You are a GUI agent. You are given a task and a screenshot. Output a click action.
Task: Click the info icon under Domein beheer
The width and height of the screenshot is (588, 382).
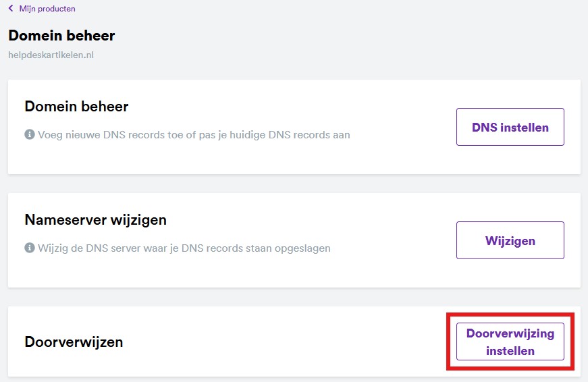(x=30, y=134)
